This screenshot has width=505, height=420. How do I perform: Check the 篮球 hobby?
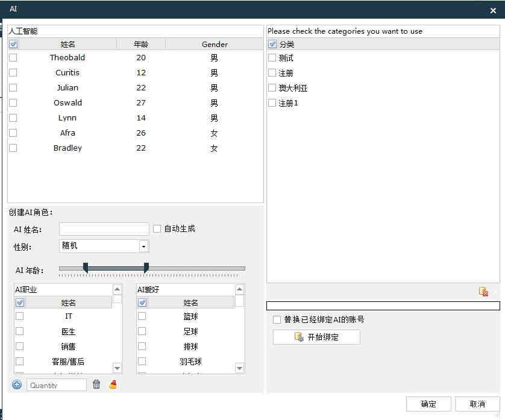[x=142, y=316]
